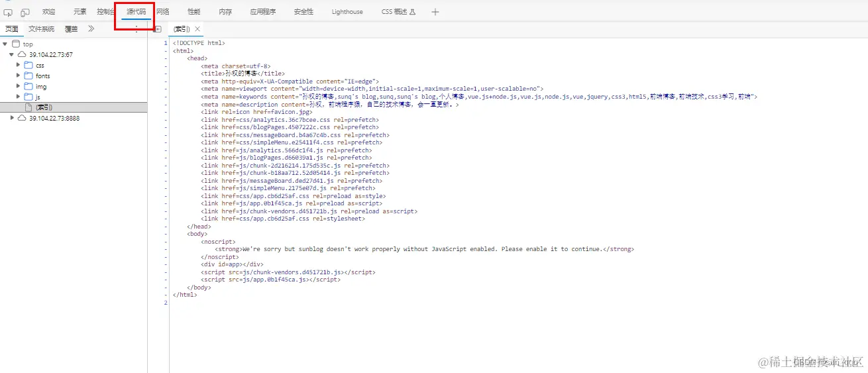Viewport: 868px width, 373px height.
Task: Switch to the 元素 tab
Action: 80,12
